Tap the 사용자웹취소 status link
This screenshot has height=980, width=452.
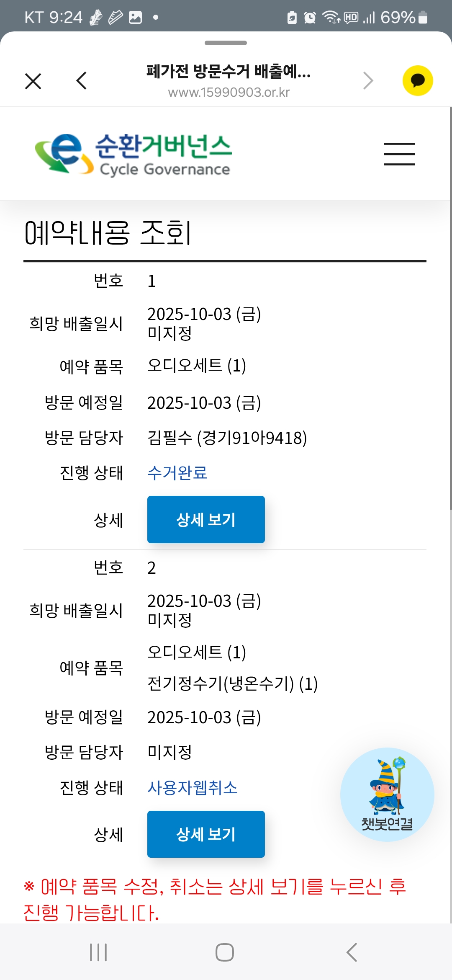click(x=193, y=788)
